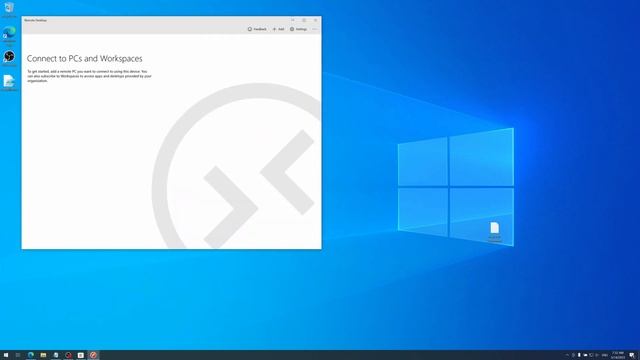This screenshot has width=640, height=360.
Task: Select the Microsoft Edge desktop shortcut
Action: pos(9,36)
